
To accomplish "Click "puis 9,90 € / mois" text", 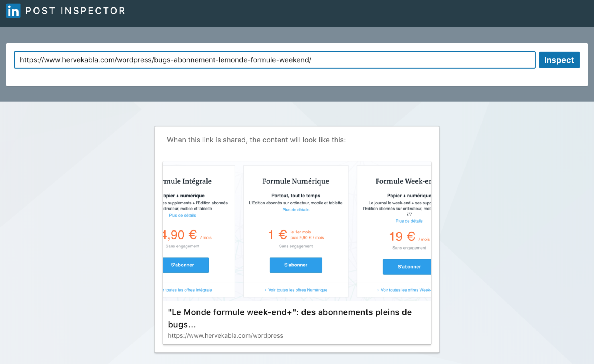I will pos(307,238).
